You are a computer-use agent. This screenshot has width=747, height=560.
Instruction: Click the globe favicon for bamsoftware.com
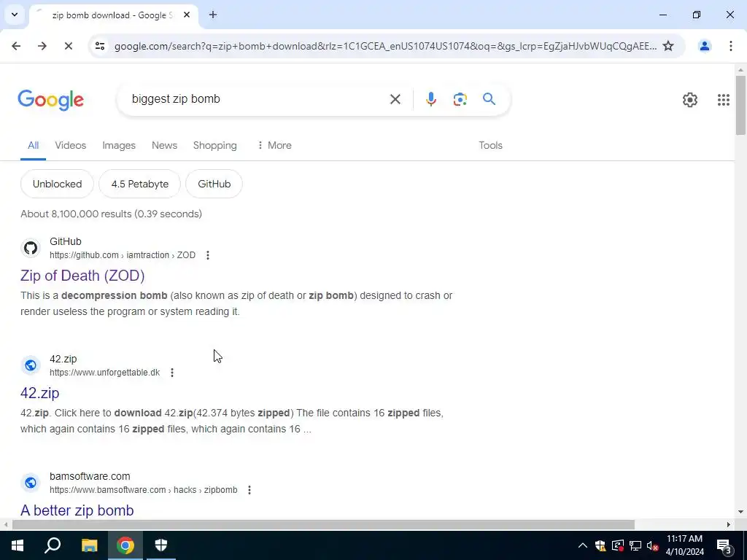(x=31, y=483)
